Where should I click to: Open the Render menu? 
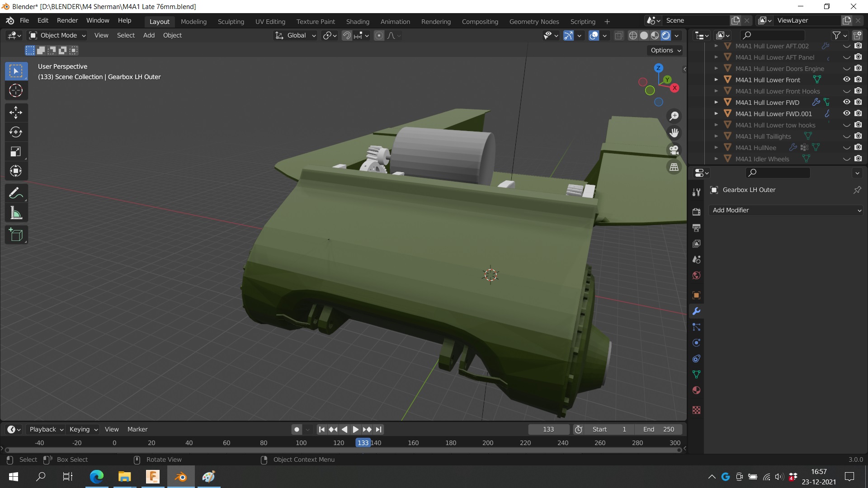coord(67,20)
